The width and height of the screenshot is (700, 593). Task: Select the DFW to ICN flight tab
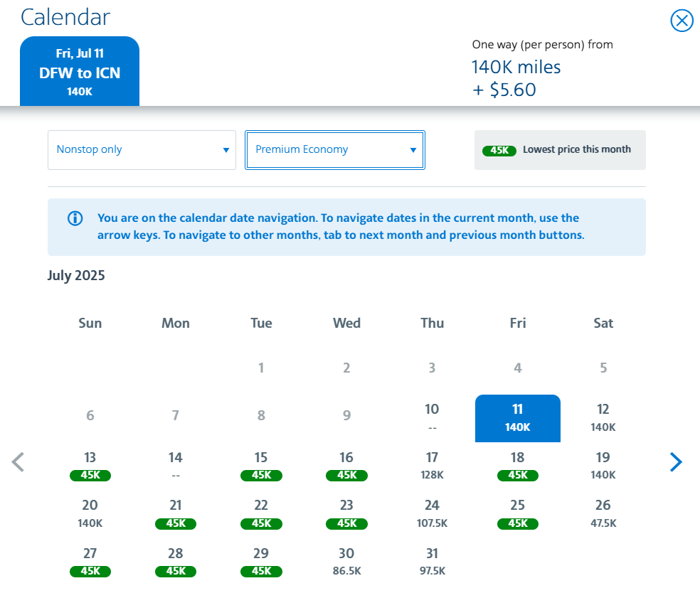(x=79, y=70)
